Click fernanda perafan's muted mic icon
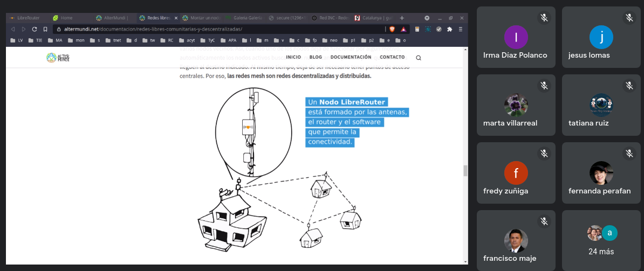The width and height of the screenshot is (644, 271). click(629, 154)
